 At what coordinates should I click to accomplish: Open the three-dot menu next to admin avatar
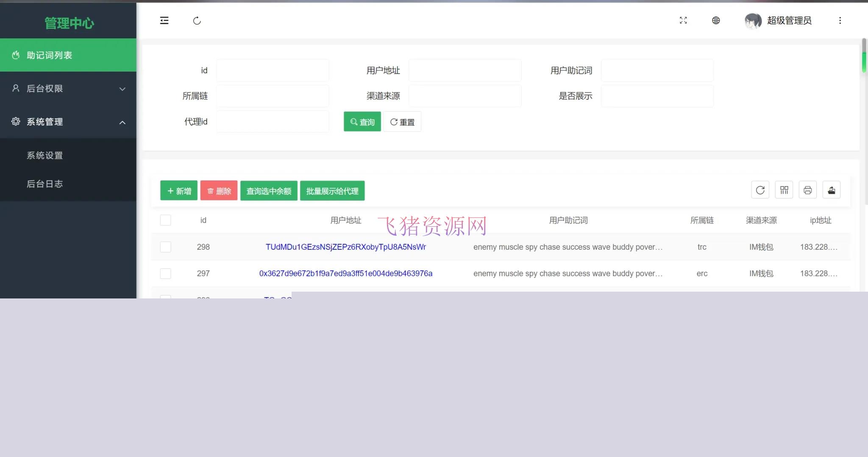(x=840, y=20)
